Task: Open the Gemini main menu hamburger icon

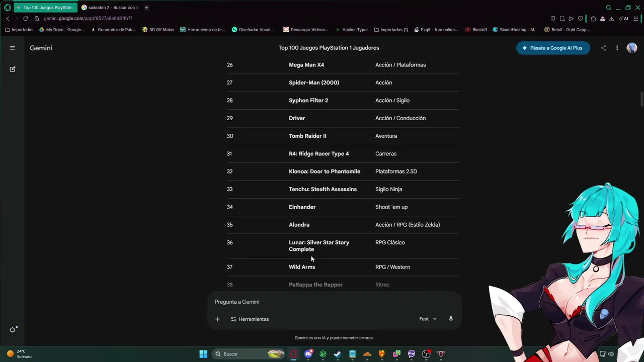Action: coord(13,48)
